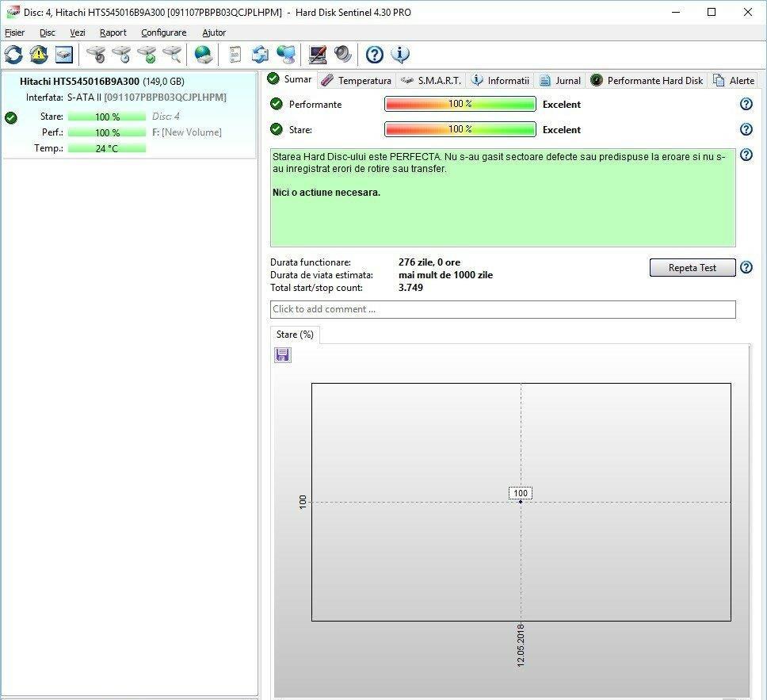Click the globe with disk toolbar icon
Image resolution: width=767 pixels, height=700 pixels.
(x=204, y=55)
